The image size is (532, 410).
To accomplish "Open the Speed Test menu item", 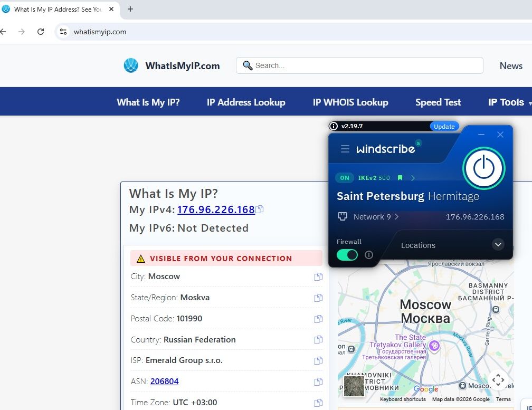I will 438,102.
